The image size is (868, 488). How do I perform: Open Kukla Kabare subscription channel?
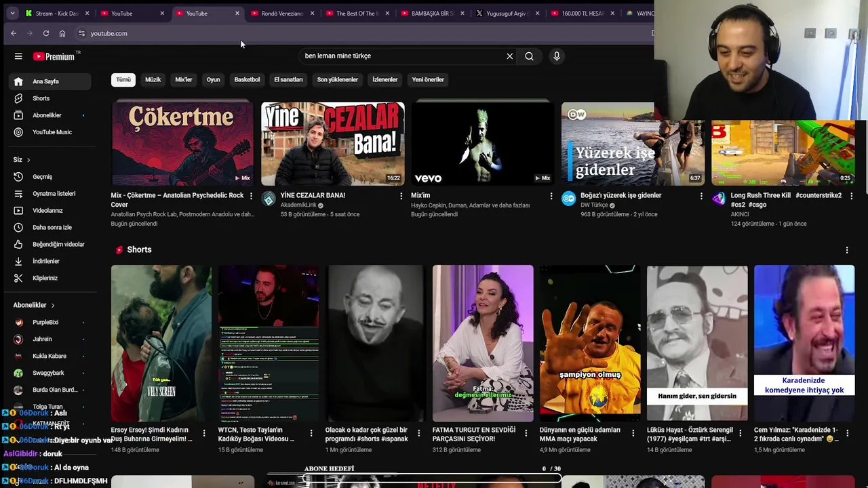pyautogui.click(x=49, y=356)
